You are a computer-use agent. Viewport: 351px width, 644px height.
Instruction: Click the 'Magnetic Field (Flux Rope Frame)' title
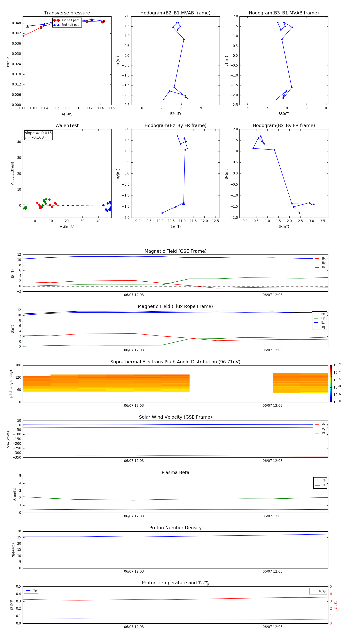pos(175,307)
